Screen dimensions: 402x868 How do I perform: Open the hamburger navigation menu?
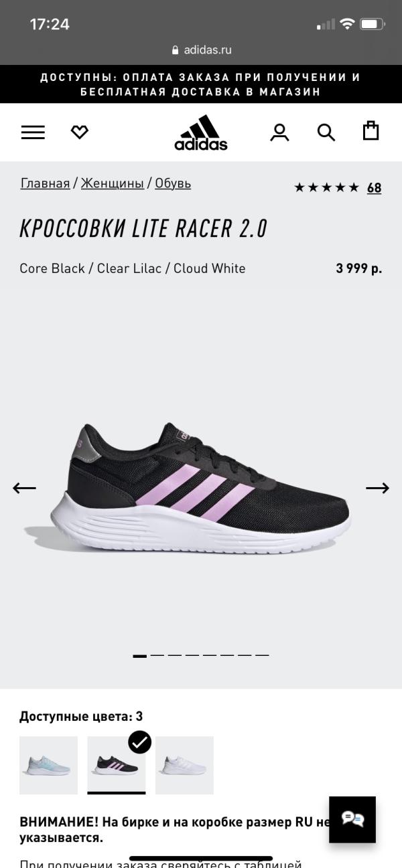click(33, 133)
